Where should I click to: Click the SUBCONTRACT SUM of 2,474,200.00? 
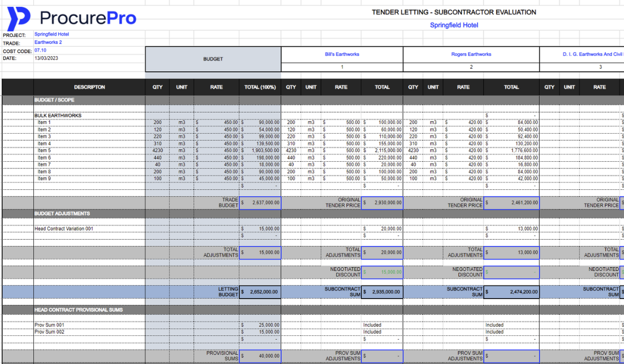coord(512,292)
